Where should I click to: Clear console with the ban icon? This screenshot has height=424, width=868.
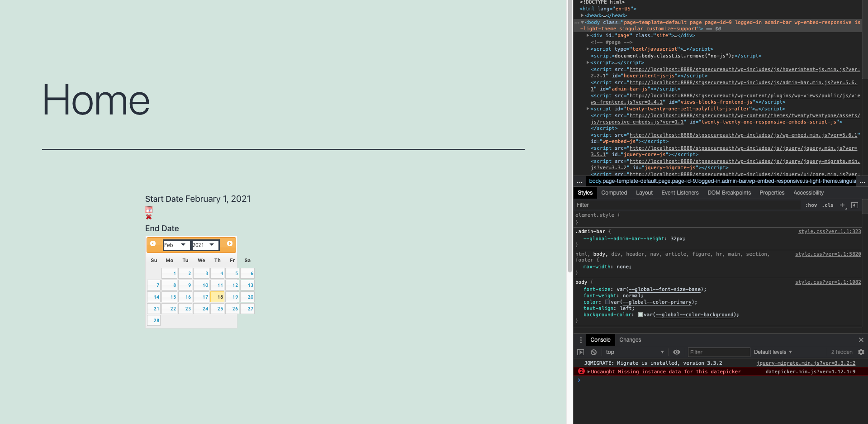coord(593,352)
